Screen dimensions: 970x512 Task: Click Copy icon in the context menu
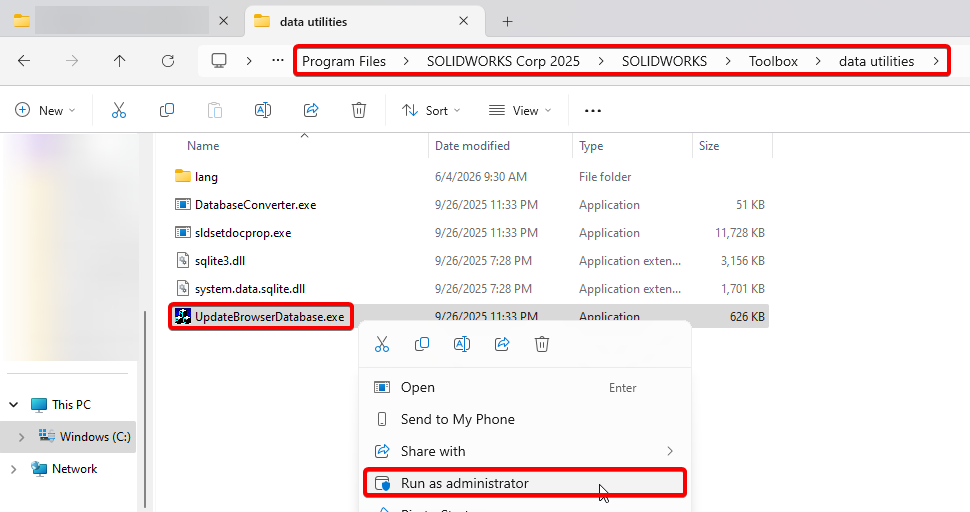click(422, 344)
